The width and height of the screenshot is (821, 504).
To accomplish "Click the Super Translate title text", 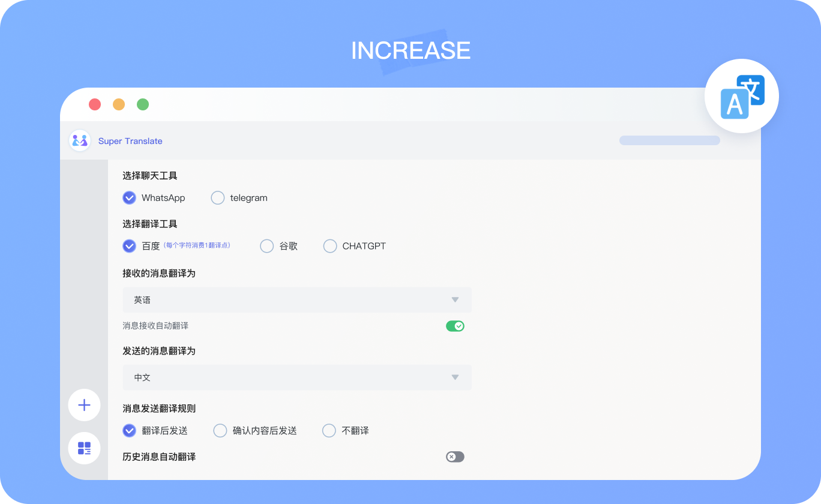I will click(x=130, y=141).
